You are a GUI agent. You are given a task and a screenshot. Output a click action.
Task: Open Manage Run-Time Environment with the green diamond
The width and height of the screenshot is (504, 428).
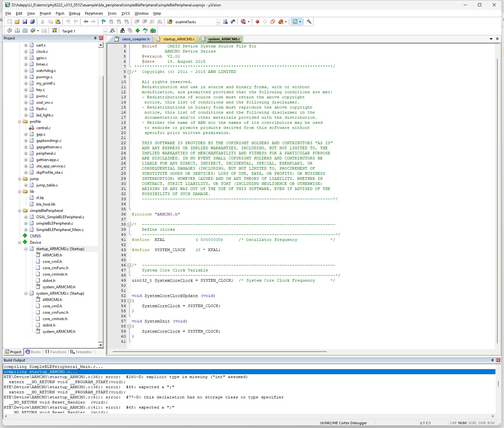point(137,31)
